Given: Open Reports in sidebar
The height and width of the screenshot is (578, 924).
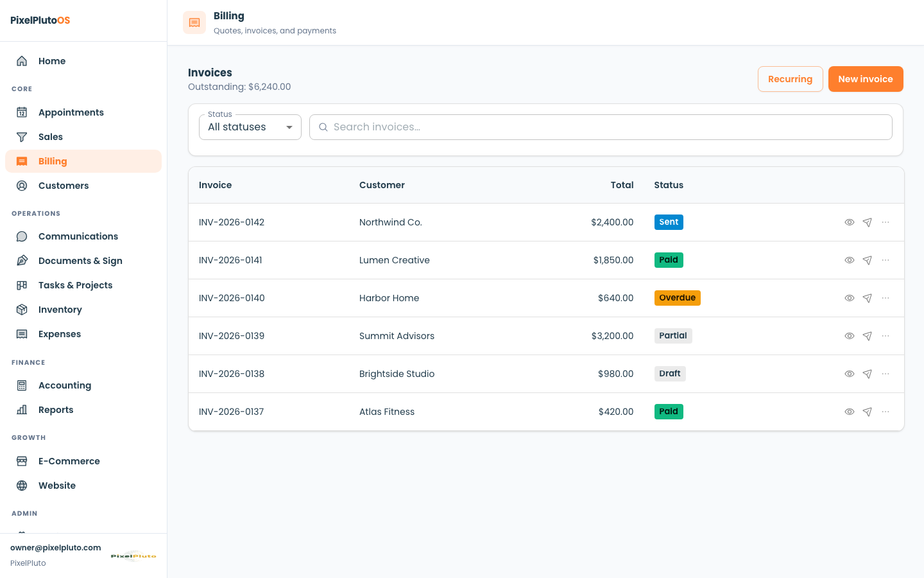Looking at the screenshot, I should pos(83,410).
